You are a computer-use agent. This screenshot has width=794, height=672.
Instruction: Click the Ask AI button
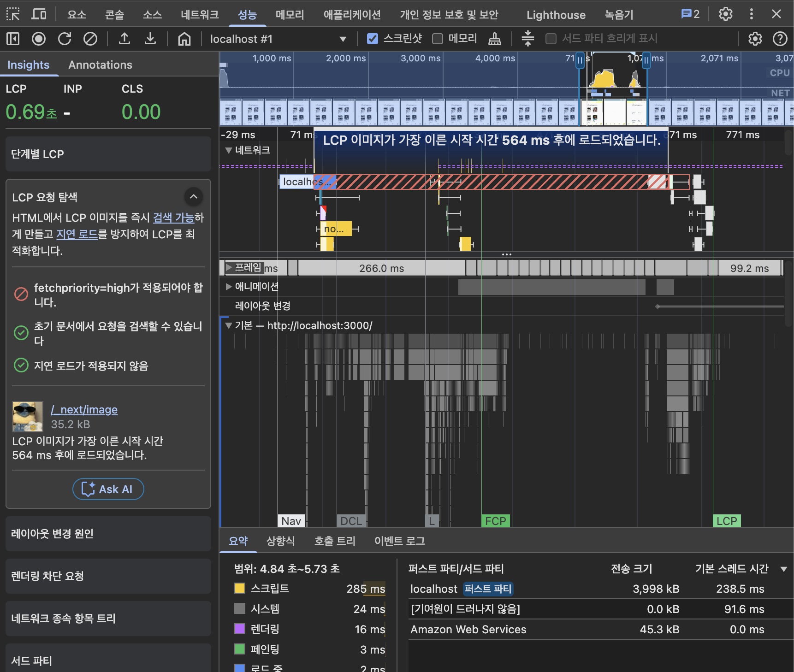tap(108, 489)
